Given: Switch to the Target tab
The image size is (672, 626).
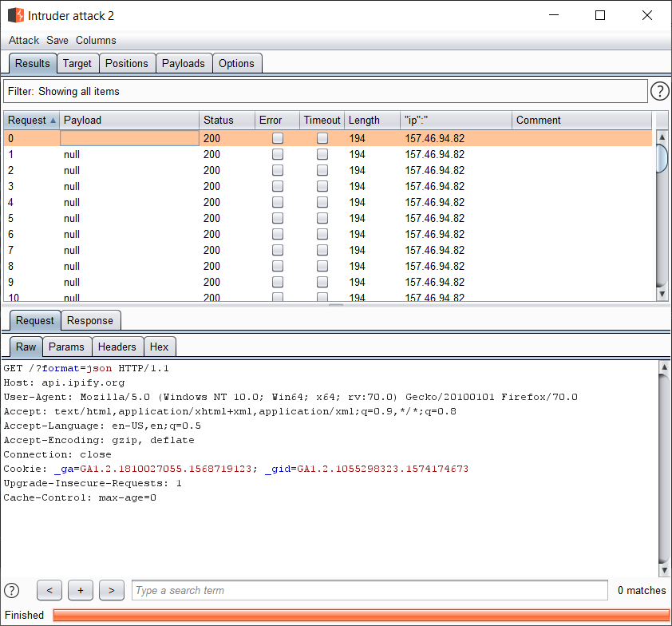Looking at the screenshot, I should click(77, 63).
